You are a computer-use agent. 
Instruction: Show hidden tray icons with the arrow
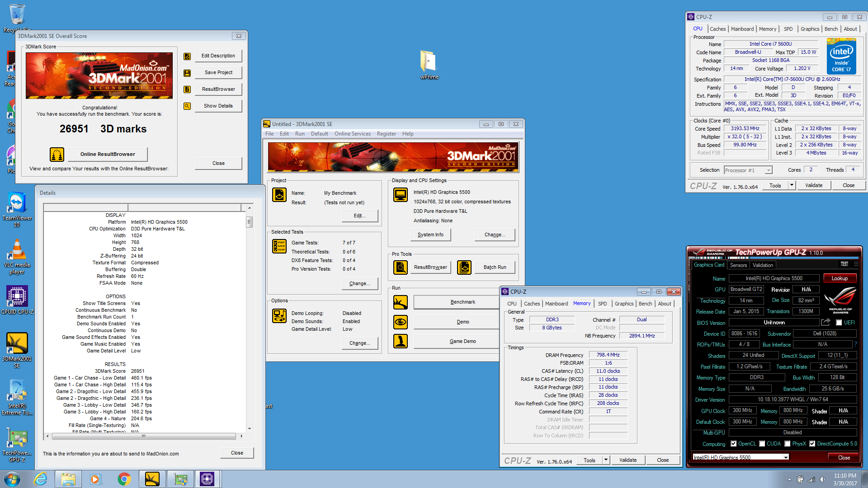coord(789,479)
